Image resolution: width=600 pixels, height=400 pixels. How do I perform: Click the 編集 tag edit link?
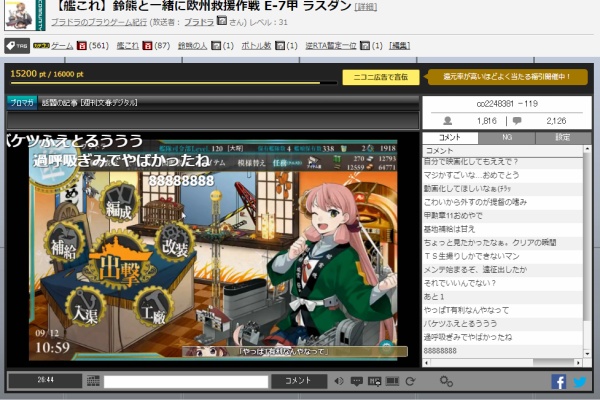(x=399, y=46)
